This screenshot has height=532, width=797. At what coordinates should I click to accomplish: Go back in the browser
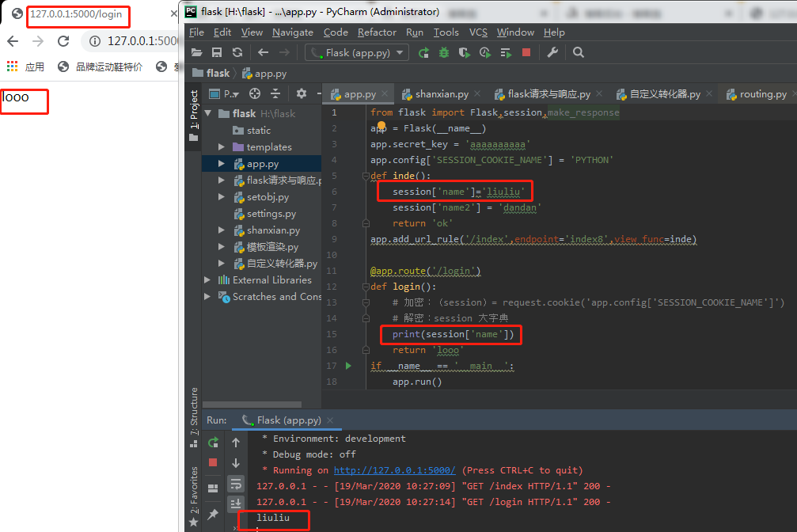(13, 41)
